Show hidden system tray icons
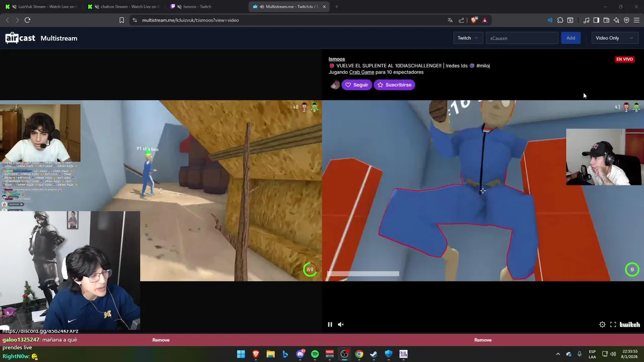This screenshot has width=644, height=362. (x=557, y=354)
